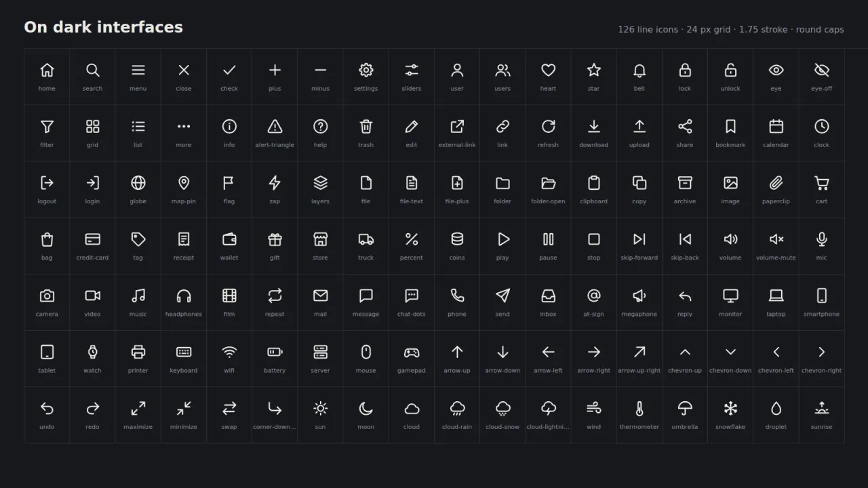Image resolution: width=868 pixels, height=488 pixels.
Task: Click the alert-triangle icon
Action: tap(275, 126)
